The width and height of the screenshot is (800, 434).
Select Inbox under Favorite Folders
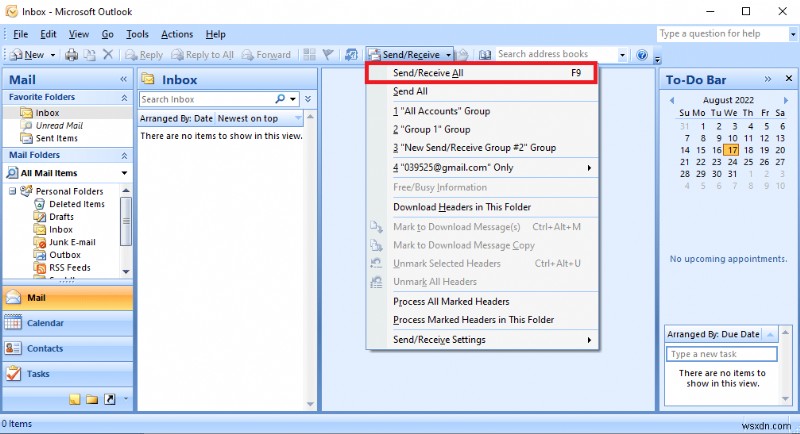(47, 113)
